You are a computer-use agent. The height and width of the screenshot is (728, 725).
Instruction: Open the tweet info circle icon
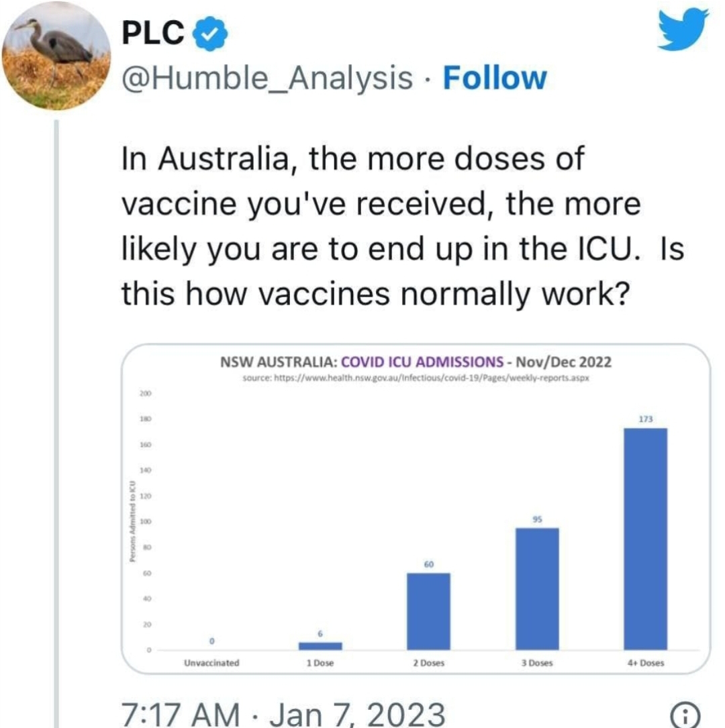683,712
